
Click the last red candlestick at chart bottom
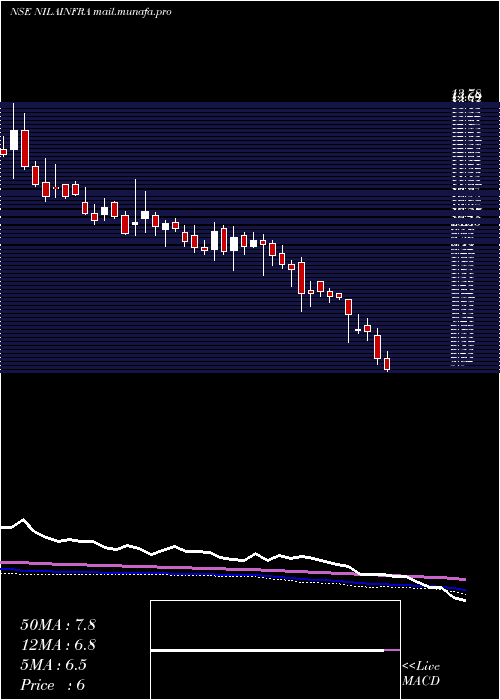click(387, 363)
